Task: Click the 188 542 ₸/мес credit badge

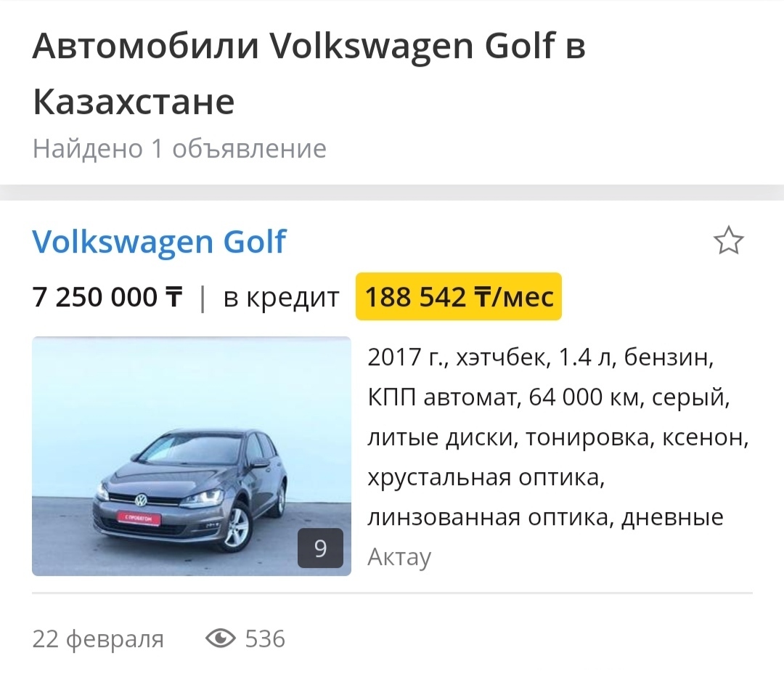Action: (x=459, y=296)
